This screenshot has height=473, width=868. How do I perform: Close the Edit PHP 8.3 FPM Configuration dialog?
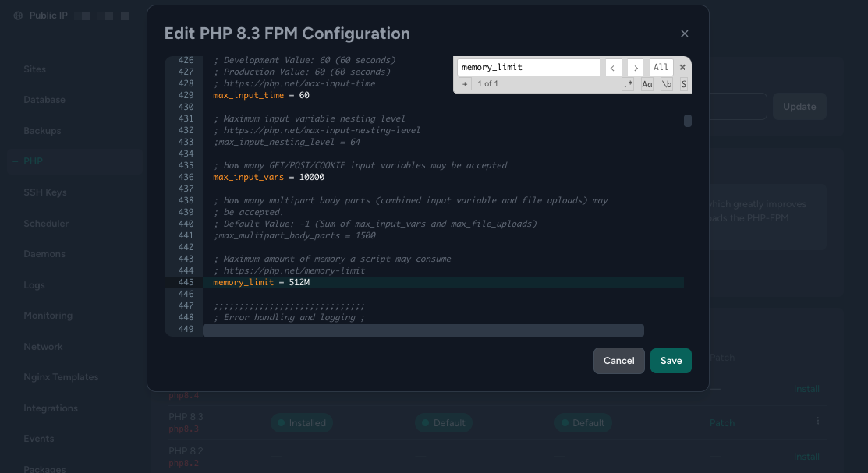coord(685,34)
